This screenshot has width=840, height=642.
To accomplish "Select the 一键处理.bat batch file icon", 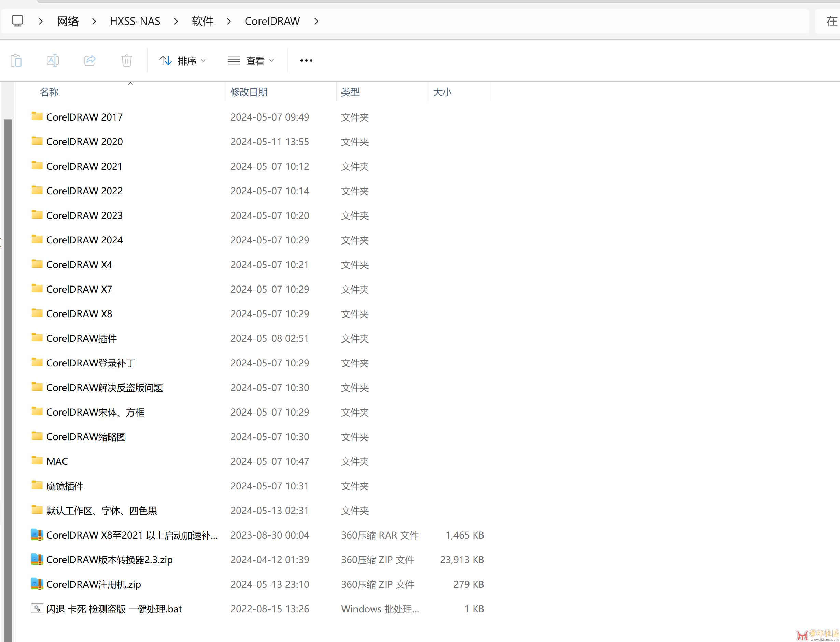I will 37,608.
